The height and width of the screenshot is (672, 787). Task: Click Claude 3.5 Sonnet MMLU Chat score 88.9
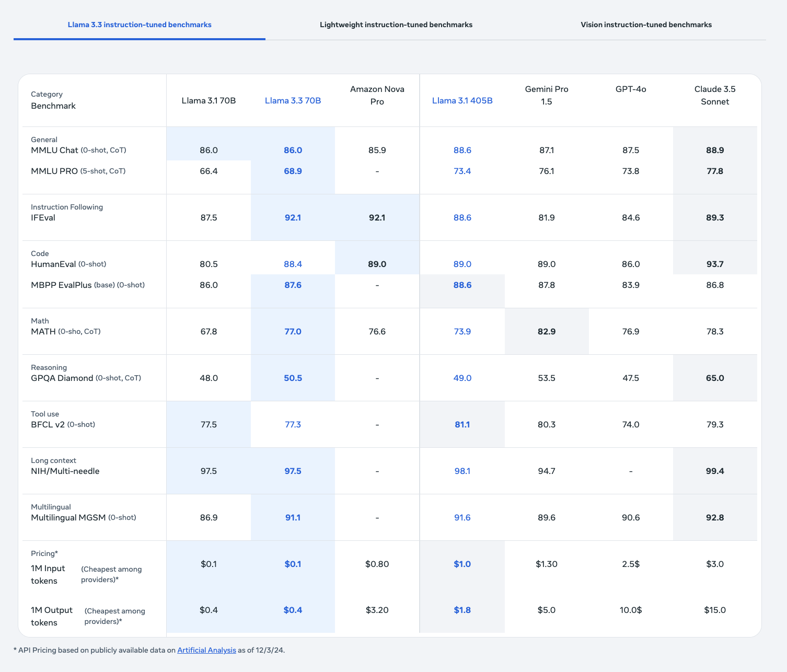coord(715,150)
